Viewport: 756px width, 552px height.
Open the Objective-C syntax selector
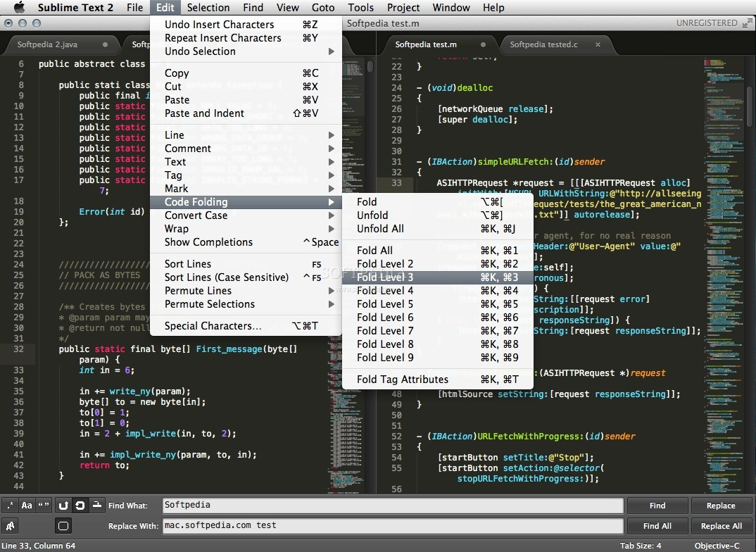click(x=717, y=546)
